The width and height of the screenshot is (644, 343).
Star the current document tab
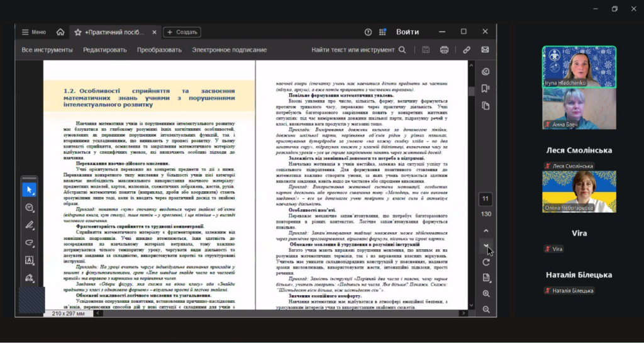[78, 32]
